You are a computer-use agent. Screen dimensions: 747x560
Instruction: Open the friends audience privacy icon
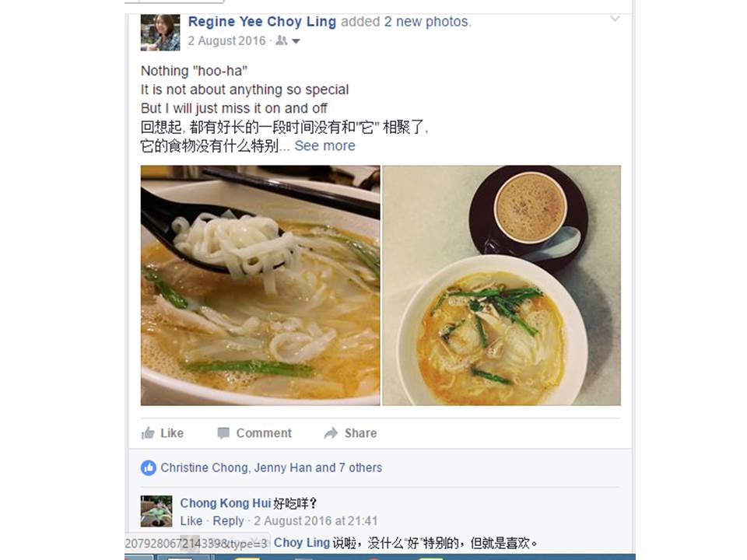[282, 40]
